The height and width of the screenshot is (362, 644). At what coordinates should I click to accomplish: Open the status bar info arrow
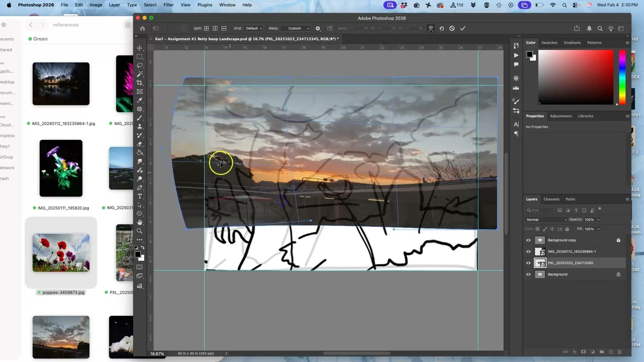(x=226, y=353)
